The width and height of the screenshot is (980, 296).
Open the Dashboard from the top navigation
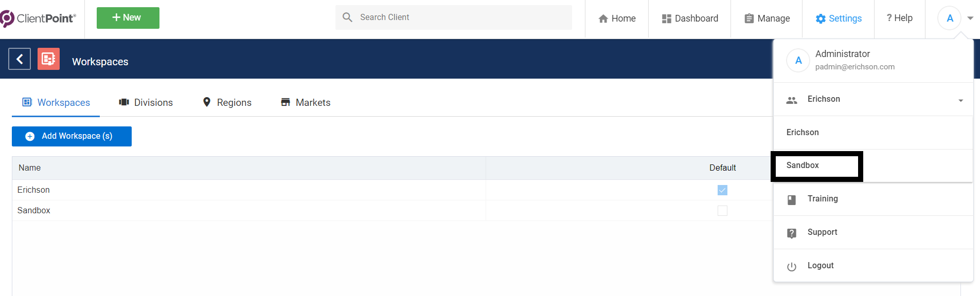pos(690,18)
